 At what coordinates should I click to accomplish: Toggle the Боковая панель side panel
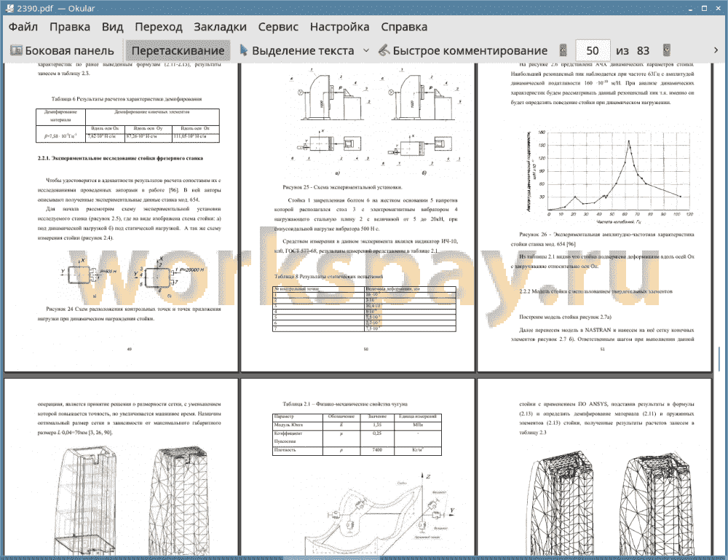click(x=62, y=50)
